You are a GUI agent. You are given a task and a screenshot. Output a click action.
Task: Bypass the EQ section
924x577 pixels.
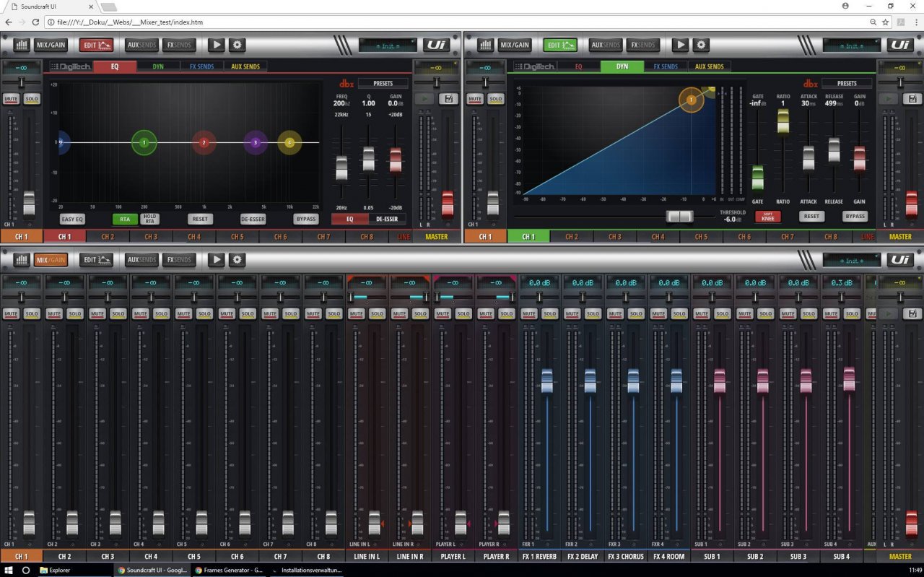(306, 219)
